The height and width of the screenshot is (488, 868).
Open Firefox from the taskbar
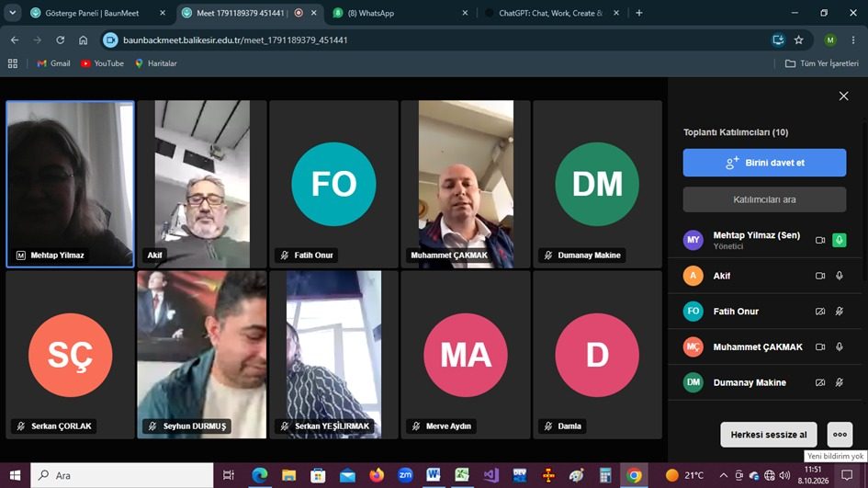[377, 475]
